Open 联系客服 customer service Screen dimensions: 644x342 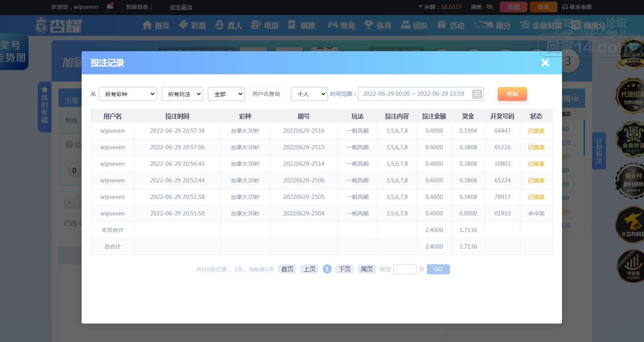pyautogui.click(x=577, y=7)
